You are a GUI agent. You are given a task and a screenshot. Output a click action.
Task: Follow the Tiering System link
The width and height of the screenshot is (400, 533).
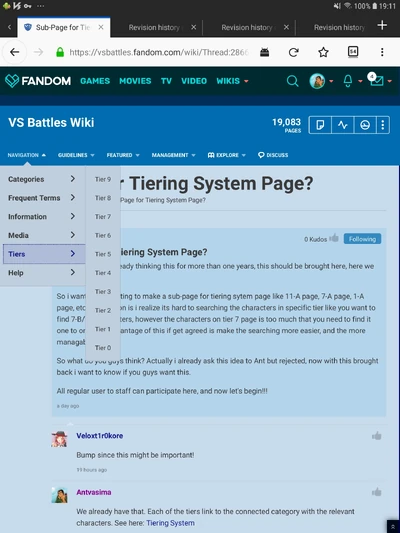(170, 523)
